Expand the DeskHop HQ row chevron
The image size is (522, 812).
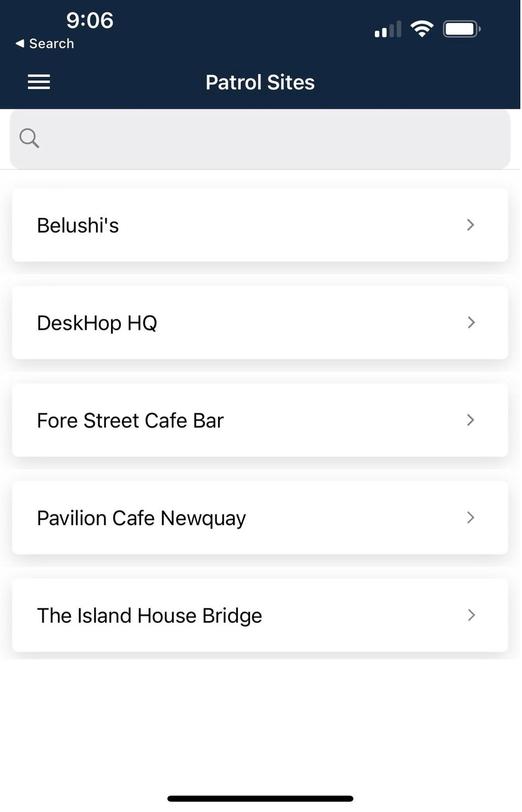tap(470, 322)
